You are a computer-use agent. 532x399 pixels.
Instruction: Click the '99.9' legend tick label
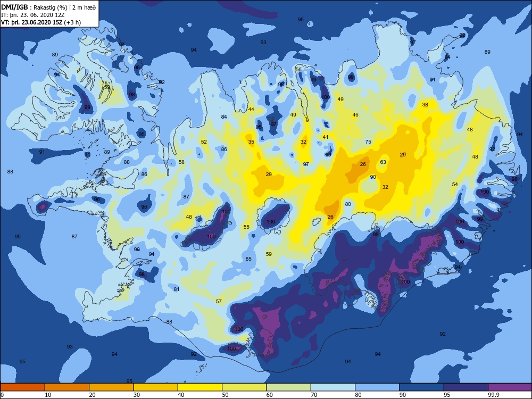[493, 395]
